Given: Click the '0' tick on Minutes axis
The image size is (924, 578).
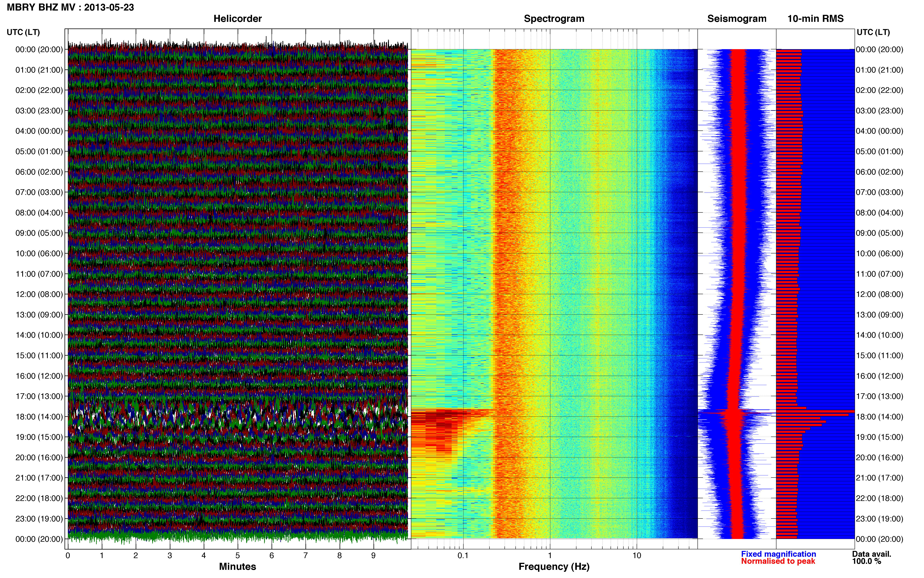Looking at the screenshot, I should click(68, 556).
